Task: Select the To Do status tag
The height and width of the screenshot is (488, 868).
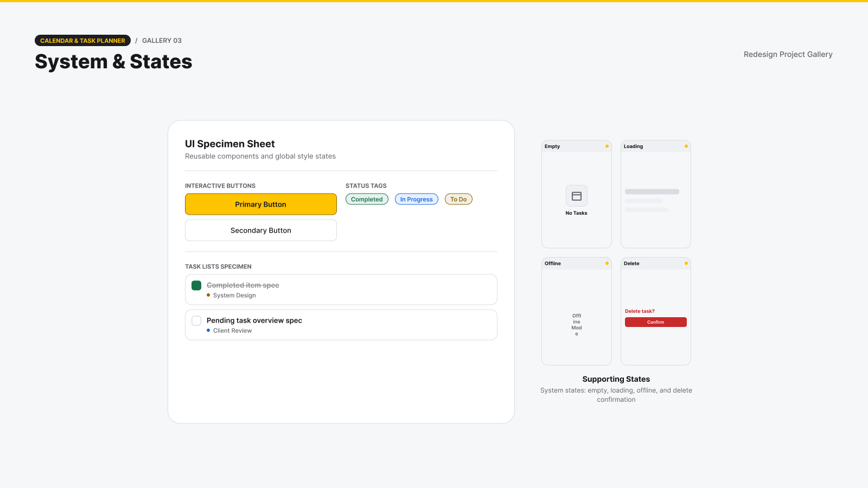Action: point(458,200)
